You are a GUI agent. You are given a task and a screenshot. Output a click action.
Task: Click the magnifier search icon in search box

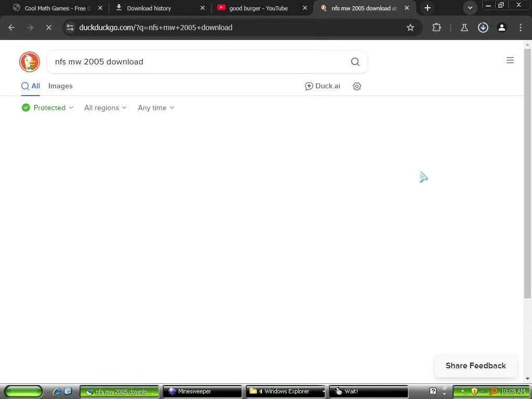coord(355,62)
